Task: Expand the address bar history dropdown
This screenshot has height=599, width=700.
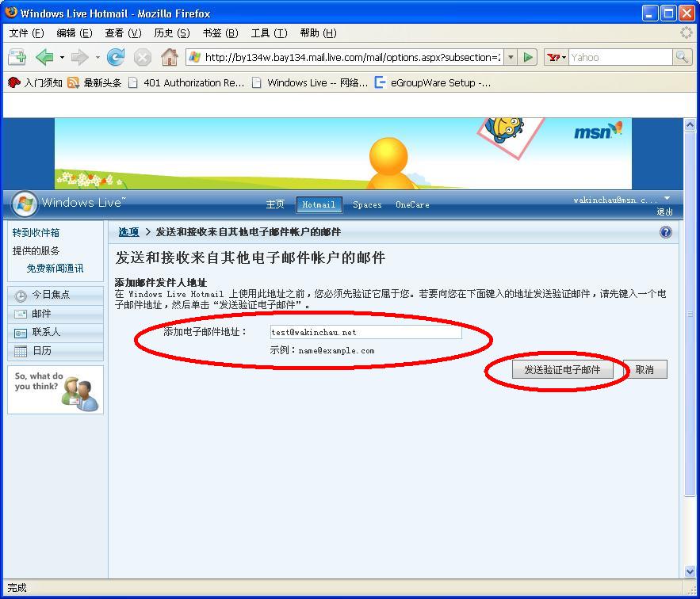Action: click(511, 57)
